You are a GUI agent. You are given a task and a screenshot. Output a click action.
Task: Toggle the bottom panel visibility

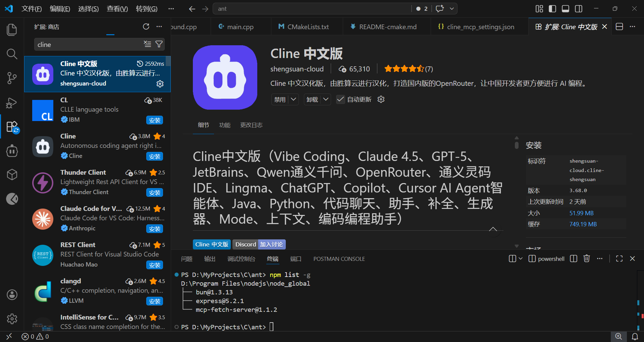click(566, 9)
